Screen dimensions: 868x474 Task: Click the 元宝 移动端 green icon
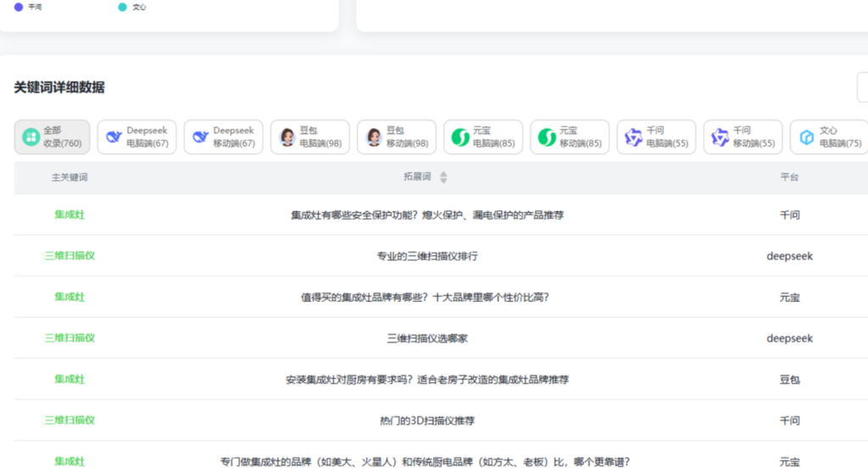tap(546, 137)
